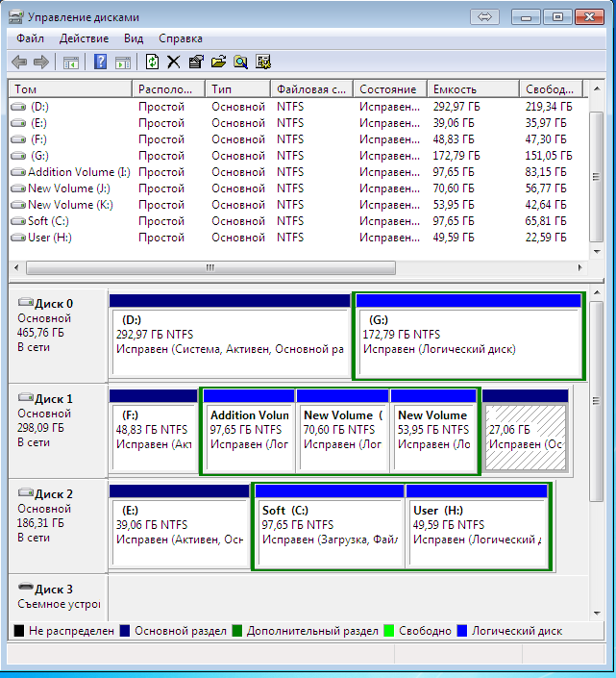Click the Диск 0 disk icon
The height and width of the screenshot is (678, 616).
click(x=26, y=302)
